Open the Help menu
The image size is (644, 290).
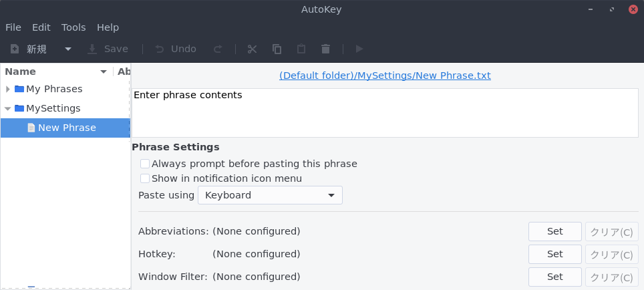tap(108, 27)
